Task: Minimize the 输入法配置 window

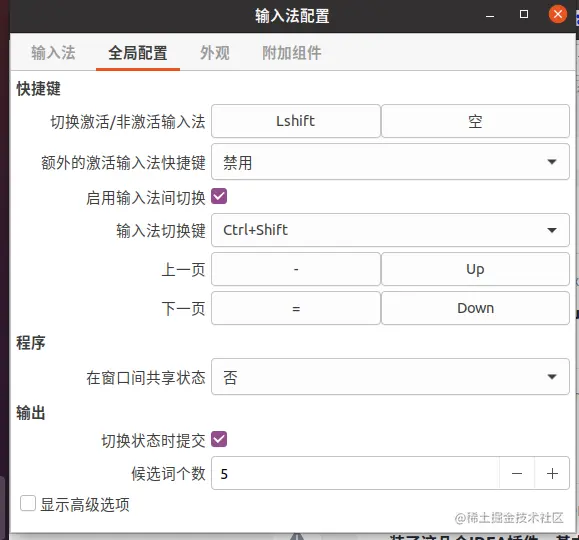Action: click(x=490, y=16)
